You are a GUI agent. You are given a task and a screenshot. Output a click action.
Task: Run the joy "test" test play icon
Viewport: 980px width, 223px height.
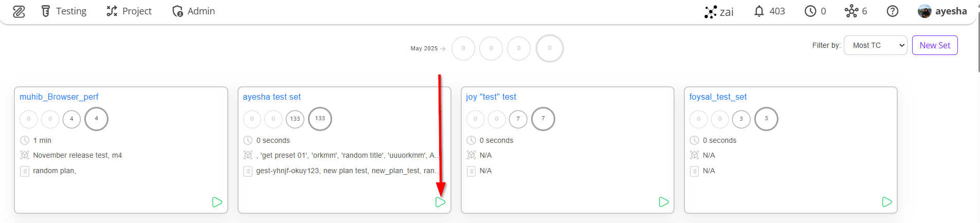click(664, 202)
